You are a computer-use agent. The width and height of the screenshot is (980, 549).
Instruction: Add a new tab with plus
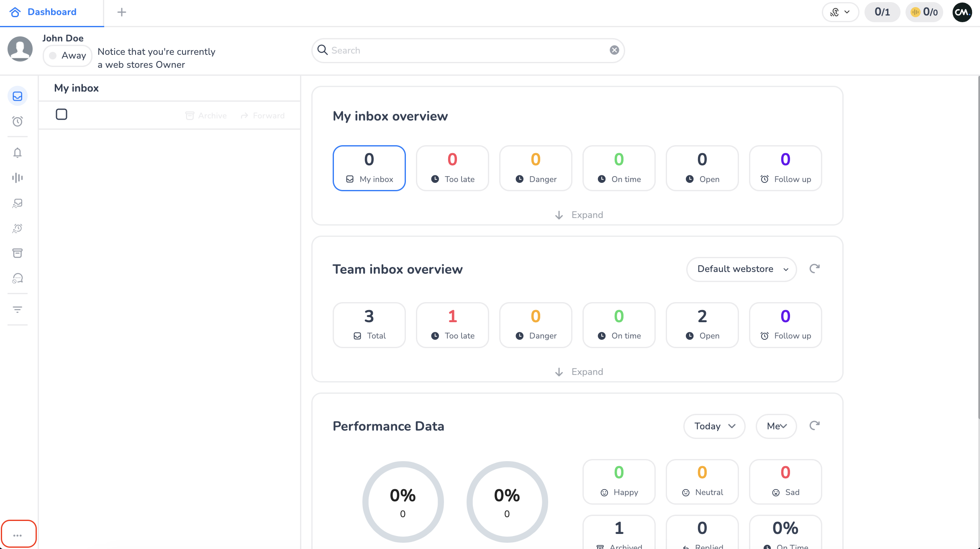pyautogui.click(x=122, y=12)
